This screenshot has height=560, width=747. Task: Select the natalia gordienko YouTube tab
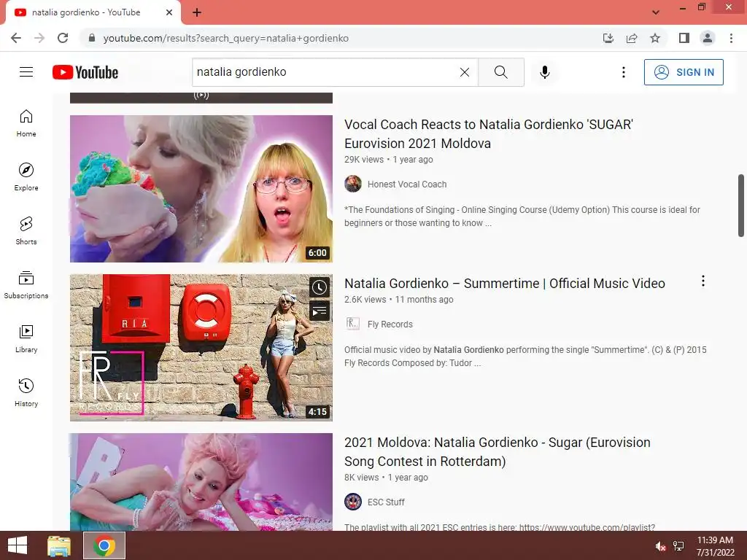pyautogui.click(x=93, y=12)
